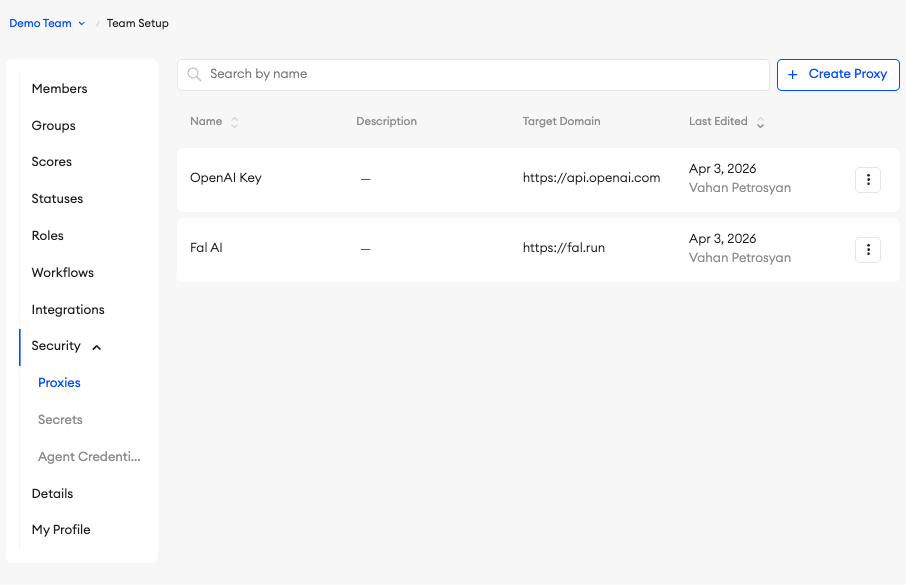Screen dimensions: 906x585
Task: Sort proxies using the Name sort arrows
Action: 235,122
